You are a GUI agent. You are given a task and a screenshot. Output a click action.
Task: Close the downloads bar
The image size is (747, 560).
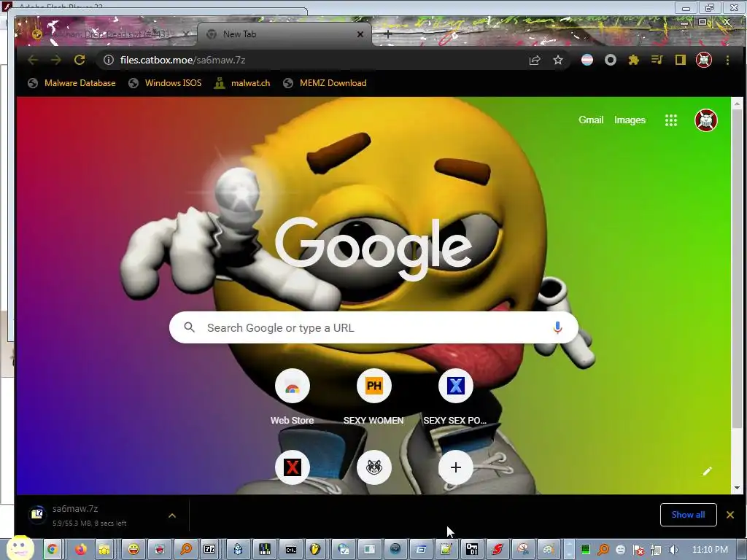(729, 515)
